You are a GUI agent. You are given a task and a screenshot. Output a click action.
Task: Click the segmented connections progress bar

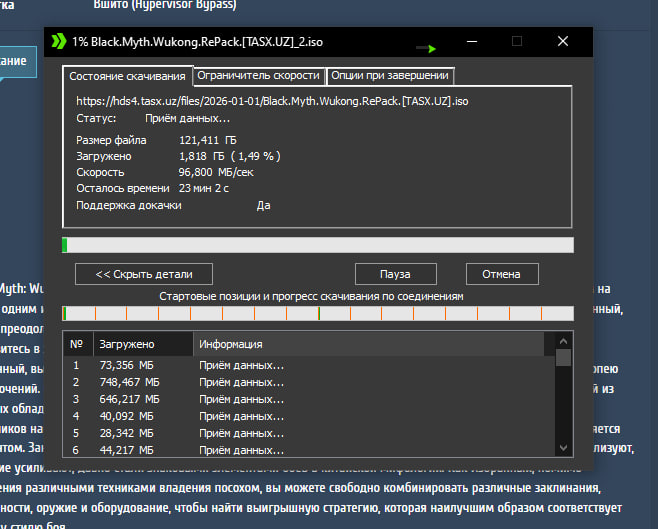pos(317,313)
